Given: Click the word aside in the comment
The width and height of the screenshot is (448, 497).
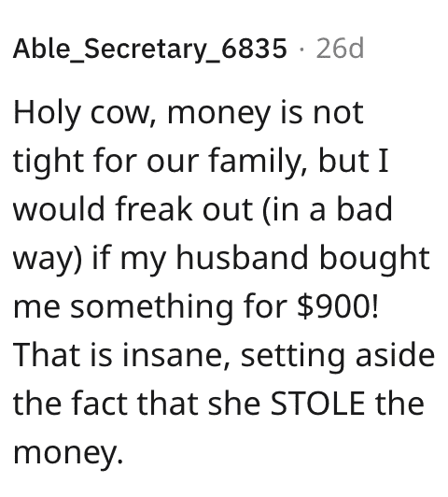Looking at the screenshot, I should click(395, 355).
